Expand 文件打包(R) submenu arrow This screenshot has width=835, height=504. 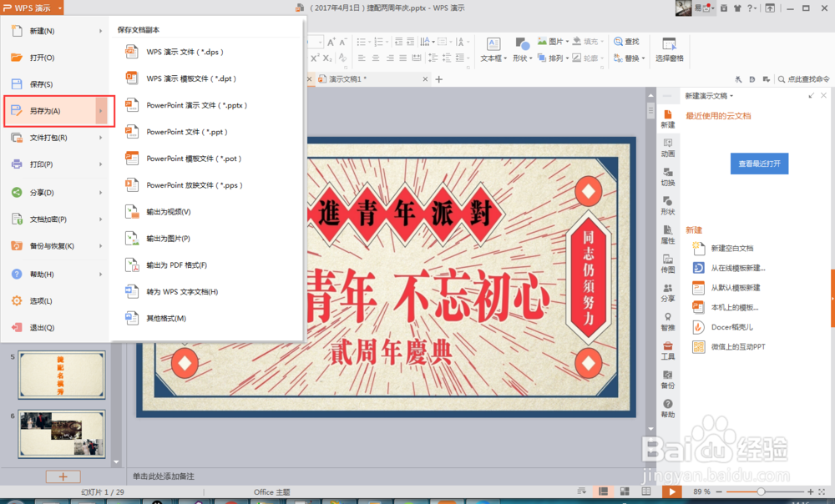[x=101, y=138]
